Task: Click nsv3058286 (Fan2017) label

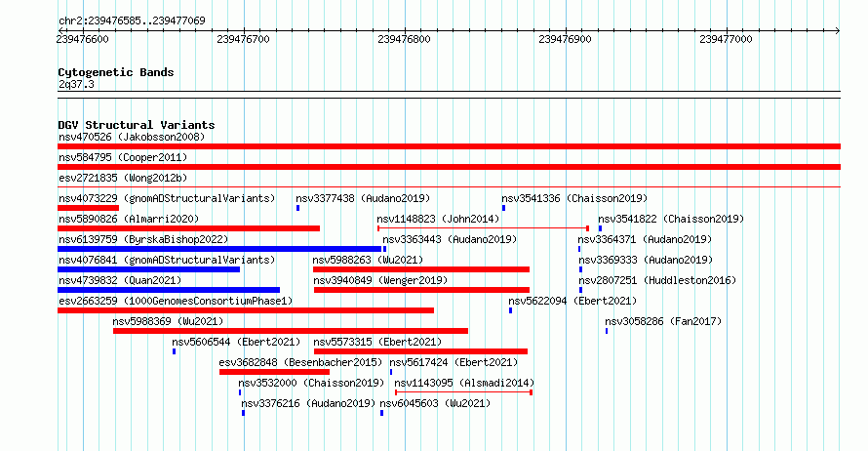Action: point(663,321)
